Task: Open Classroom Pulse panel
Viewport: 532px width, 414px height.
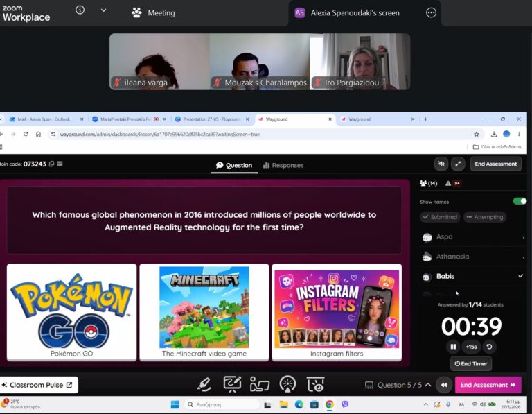Action: (x=38, y=385)
